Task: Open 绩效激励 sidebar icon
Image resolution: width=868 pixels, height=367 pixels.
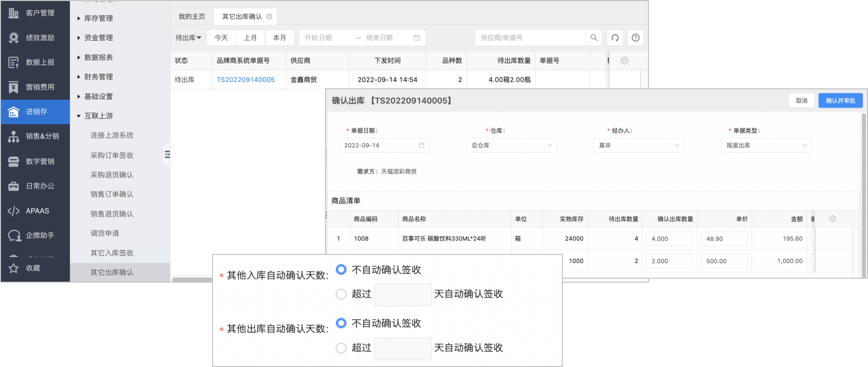Action: point(14,38)
